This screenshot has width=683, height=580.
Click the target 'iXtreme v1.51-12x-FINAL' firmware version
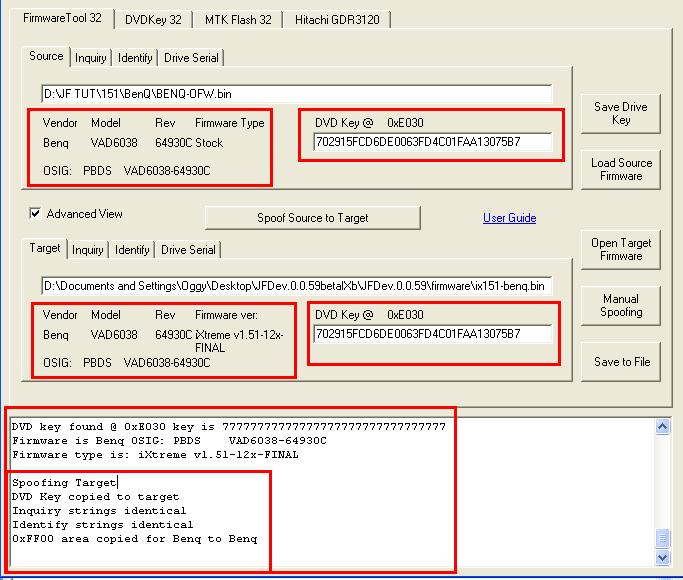pyautogui.click(x=239, y=341)
